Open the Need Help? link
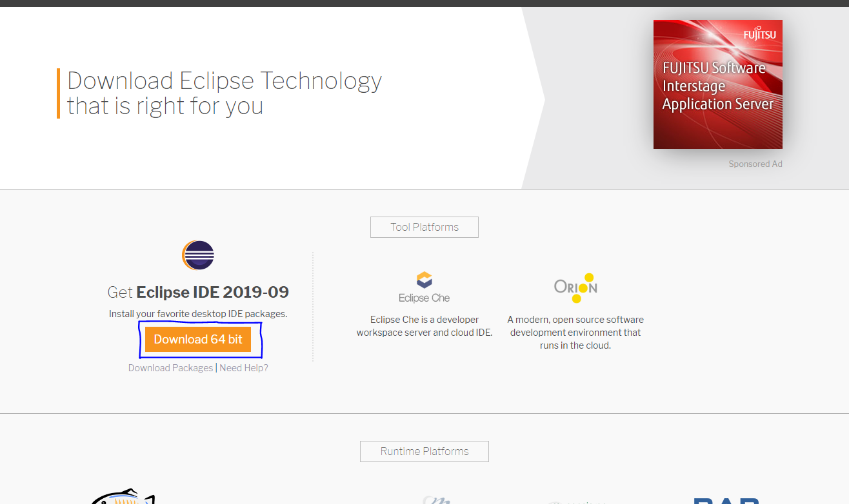 (244, 368)
